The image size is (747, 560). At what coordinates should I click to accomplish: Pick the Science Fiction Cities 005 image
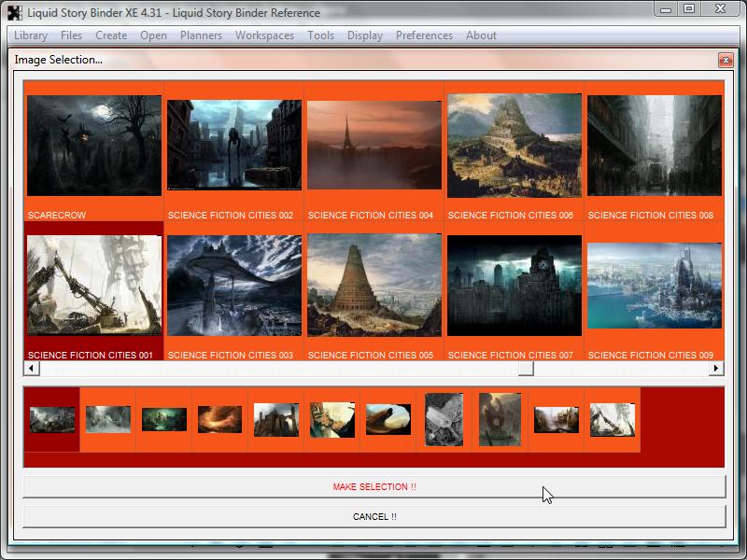[373, 286]
